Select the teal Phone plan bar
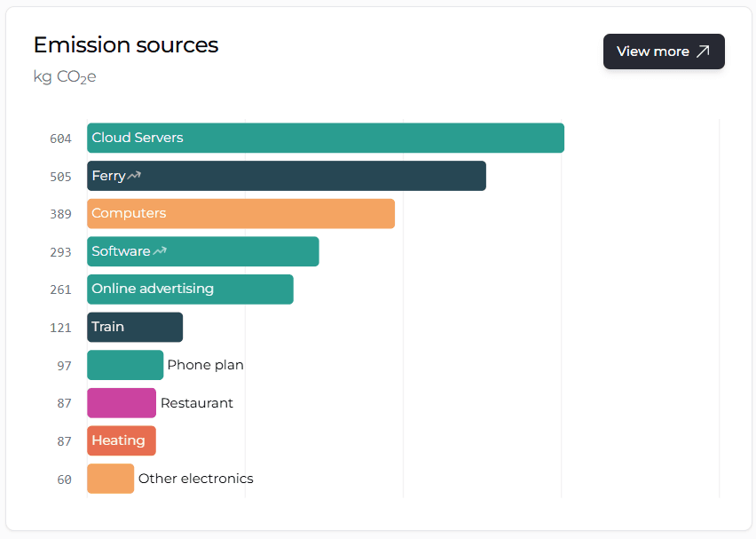The width and height of the screenshot is (756, 539). click(124, 365)
